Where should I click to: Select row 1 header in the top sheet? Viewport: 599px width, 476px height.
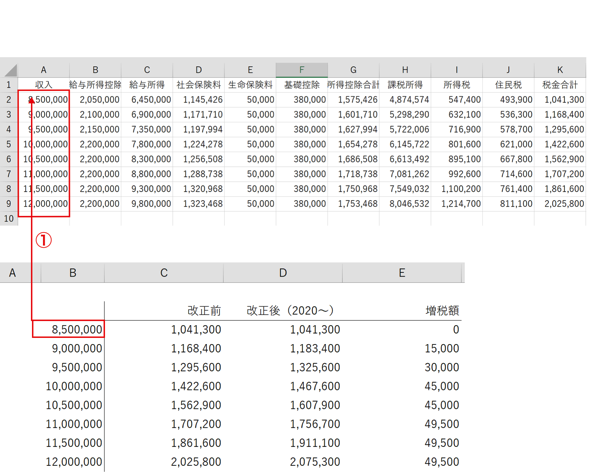(x=9, y=85)
